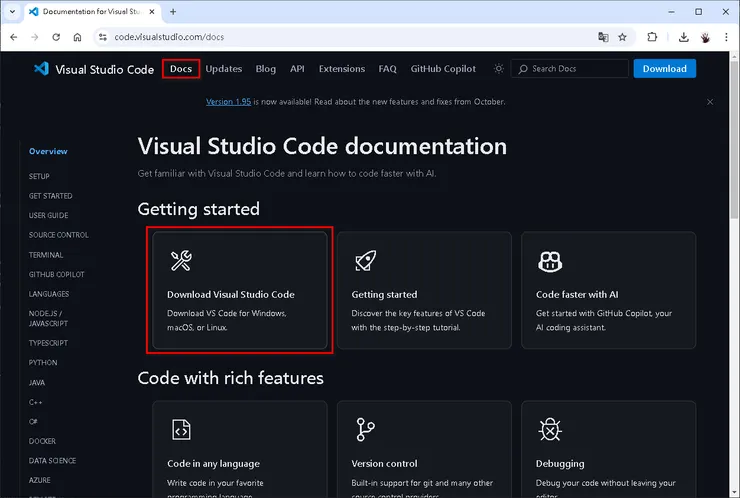Open the FAQ navigation item
The image size is (740, 498).
pos(387,69)
